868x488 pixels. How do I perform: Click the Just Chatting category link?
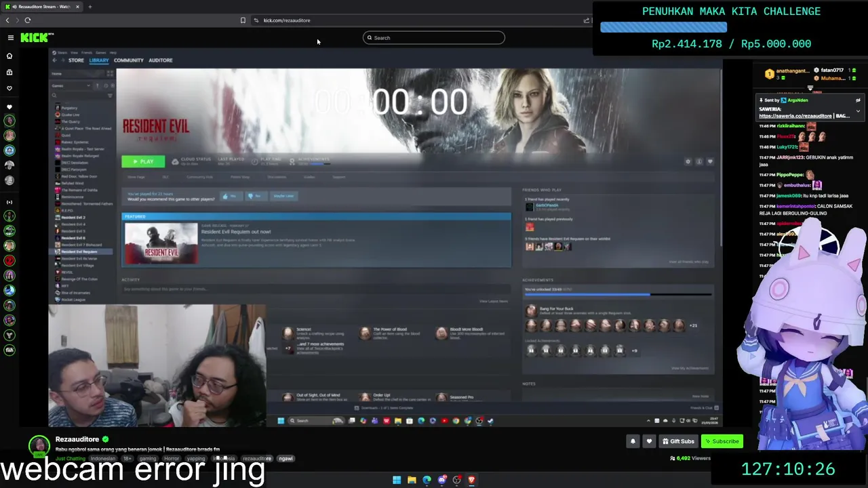coord(71,458)
